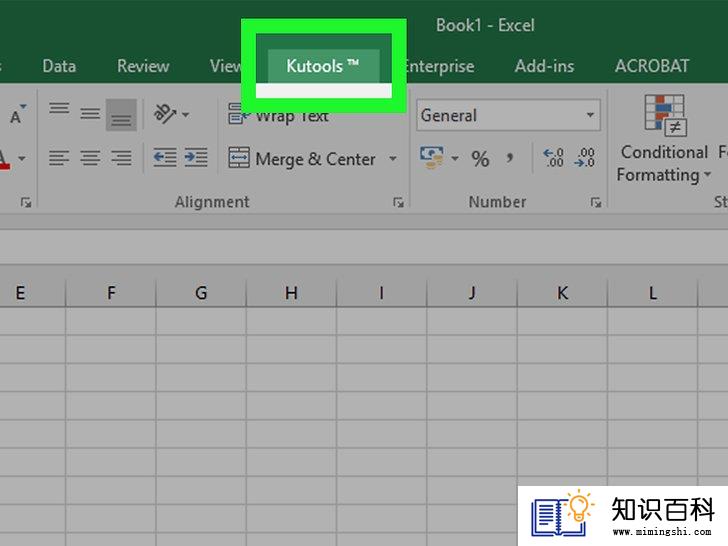Switch to the Data tab
The width and height of the screenshot is (728, 546).
(x=59, y=66)
